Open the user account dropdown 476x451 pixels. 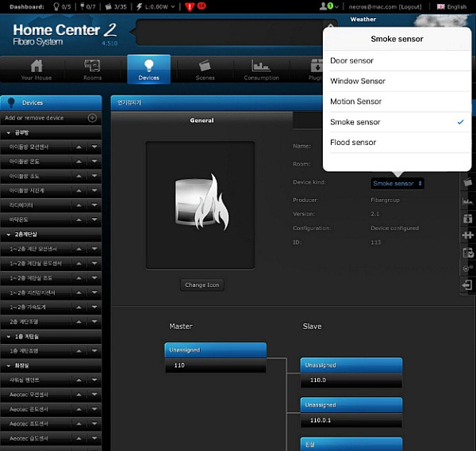tap(328, 6)
